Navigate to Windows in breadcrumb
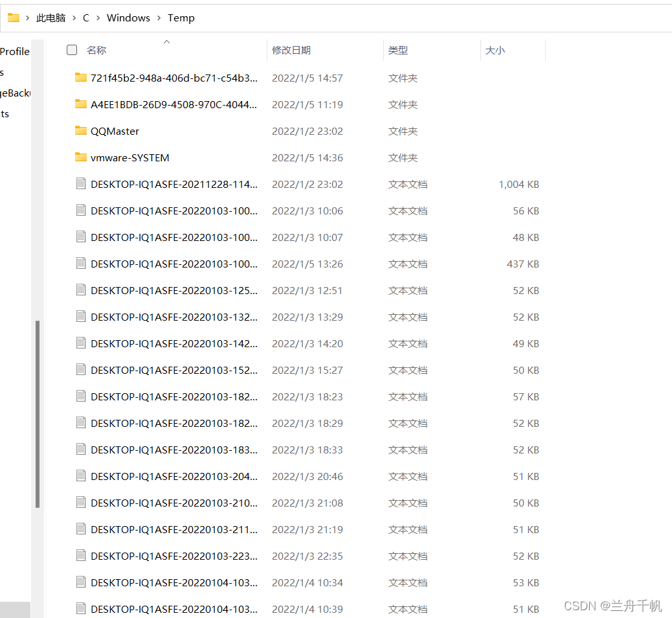Screen dimensions: 672x618 click(x=128, y=18)
